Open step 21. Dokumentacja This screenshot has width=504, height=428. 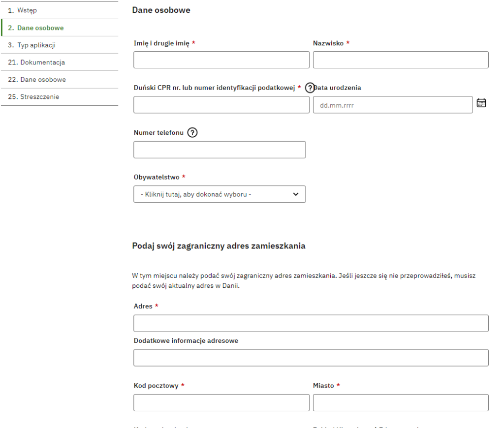pyautogui.click(x=60, y=62)
